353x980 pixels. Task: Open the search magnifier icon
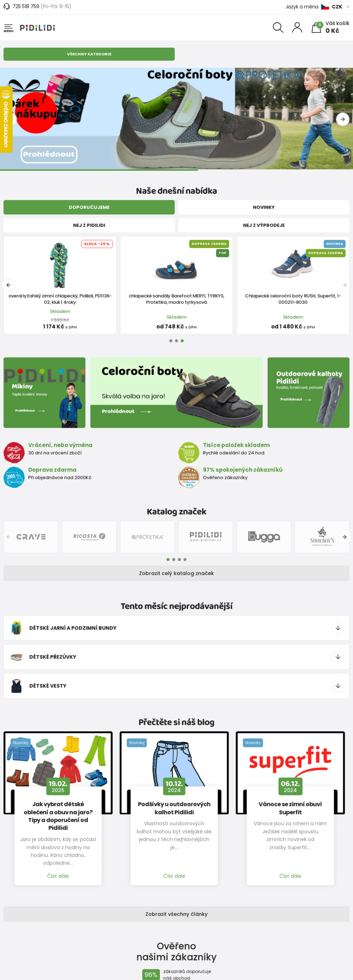(x=278, y=27)
